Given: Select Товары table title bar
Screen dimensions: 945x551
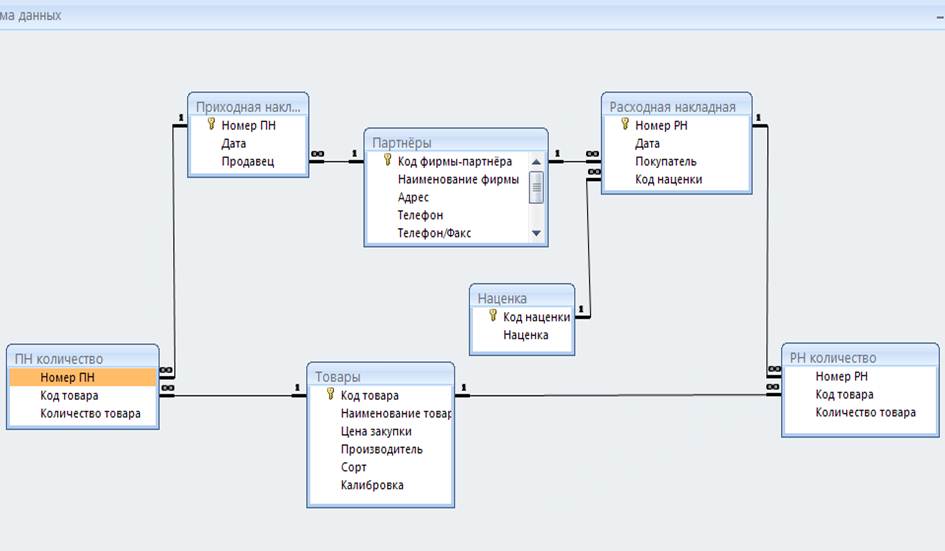Looking at the screenshot, I should click(x=380, y=377).
